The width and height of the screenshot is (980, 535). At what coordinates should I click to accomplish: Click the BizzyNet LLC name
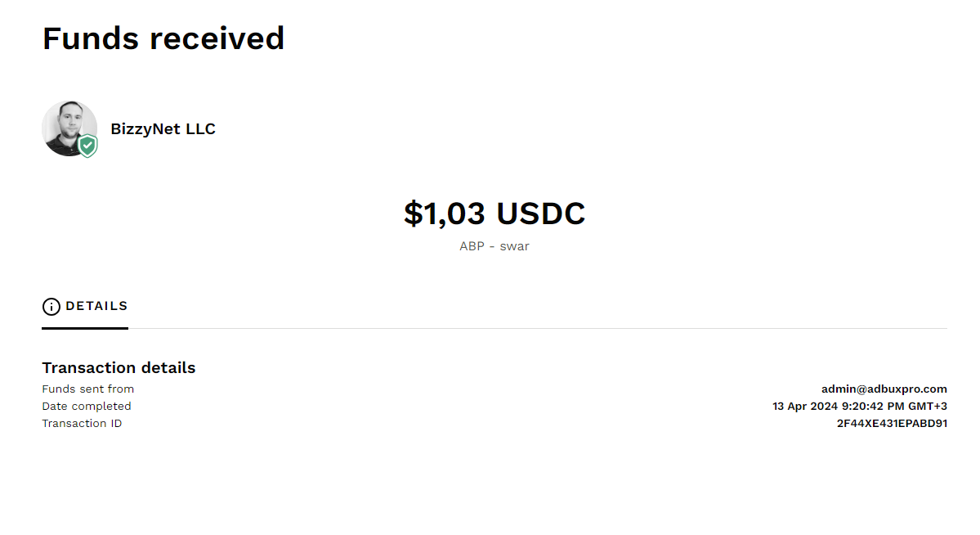click(x=163, y=129)
